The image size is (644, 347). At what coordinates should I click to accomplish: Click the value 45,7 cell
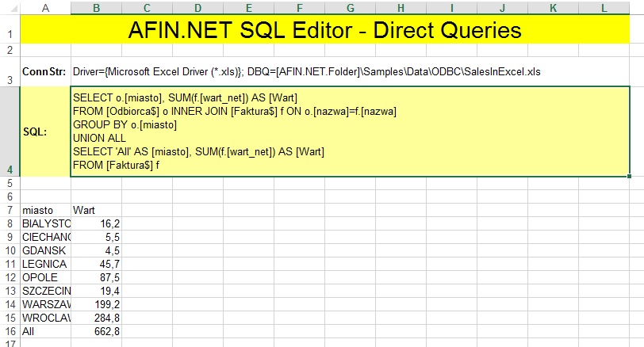96,264
